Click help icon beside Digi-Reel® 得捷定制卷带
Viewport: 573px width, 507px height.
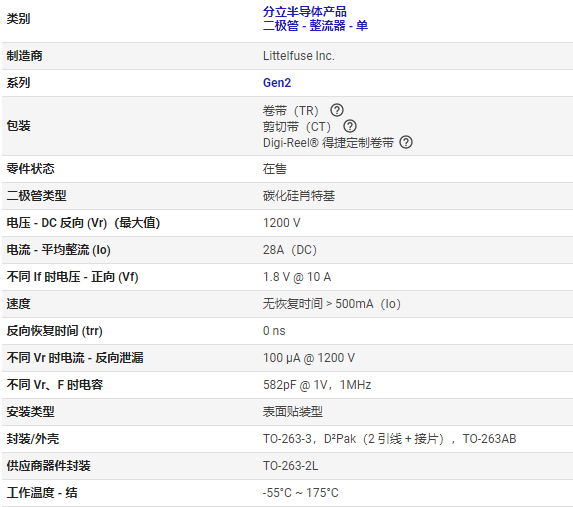[x=406, y=142]
